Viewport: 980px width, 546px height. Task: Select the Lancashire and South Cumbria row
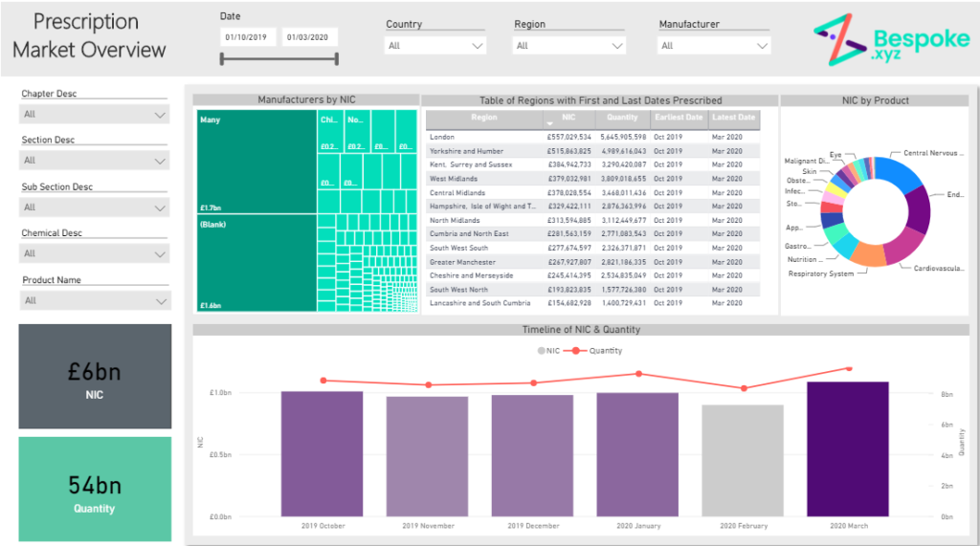(x=593, y=303)
